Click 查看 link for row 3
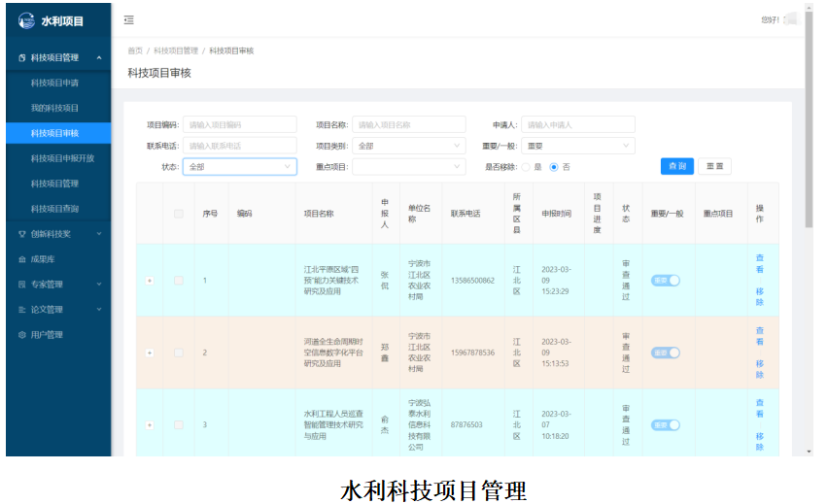Viewport: 828px width, 504px height. tap(759, 408)
